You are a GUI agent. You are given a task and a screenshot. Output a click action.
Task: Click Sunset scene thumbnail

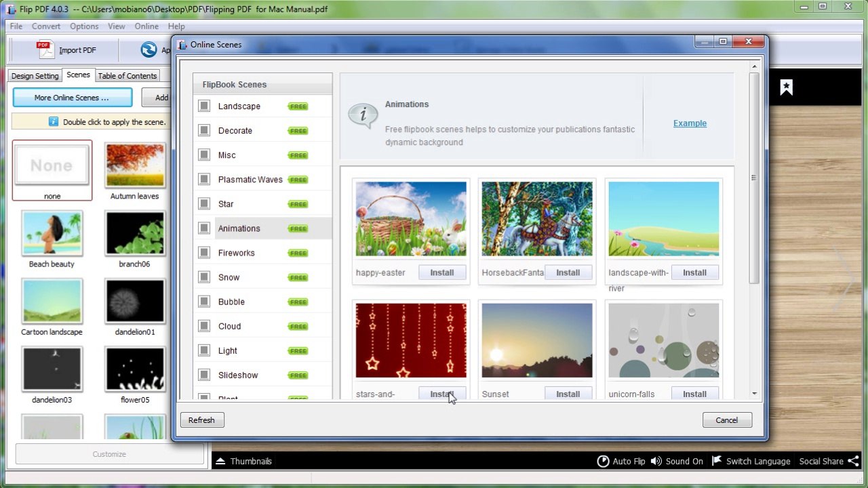click(537, 340)
